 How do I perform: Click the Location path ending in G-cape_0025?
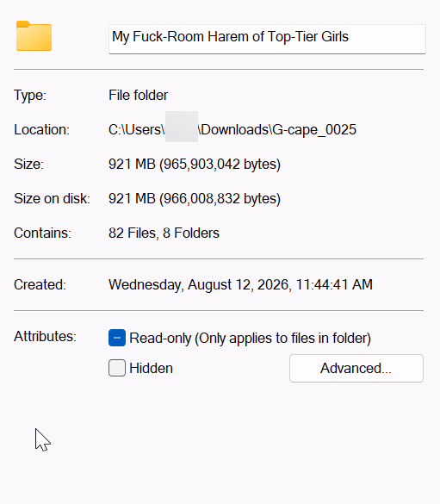pos(232,129)
